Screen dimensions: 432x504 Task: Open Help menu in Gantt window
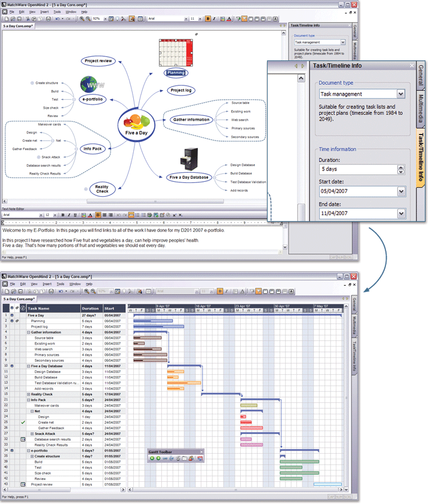[x=89, y=284]
